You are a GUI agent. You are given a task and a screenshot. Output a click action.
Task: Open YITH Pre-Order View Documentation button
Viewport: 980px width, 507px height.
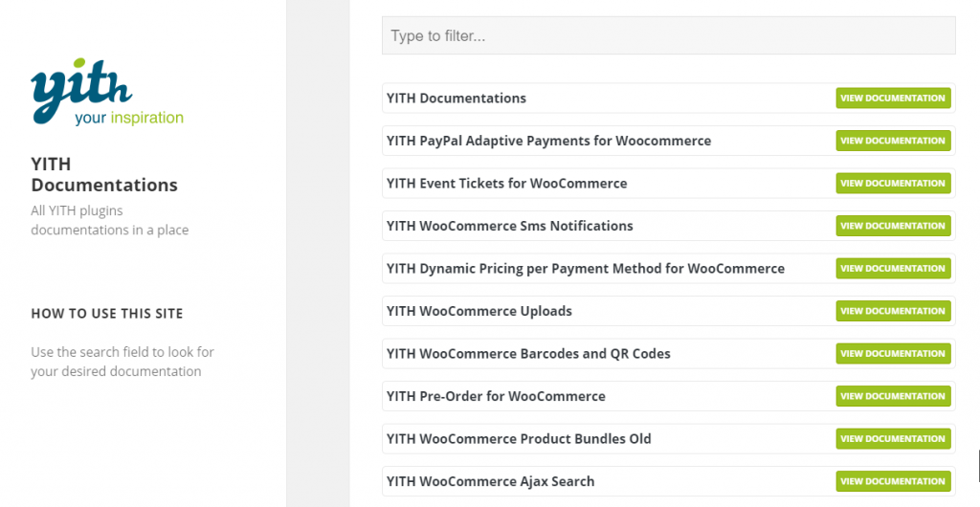click(x=893, y=396)
